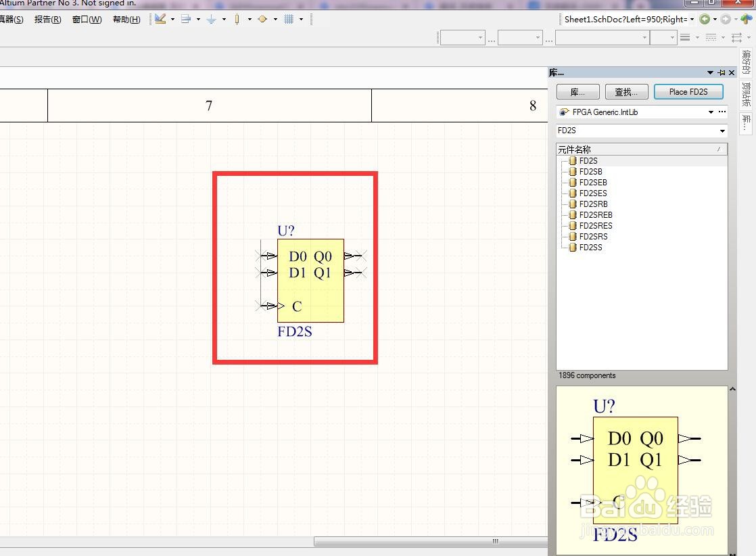
Task: Click the grids toolbar icon
Action: (x=289, y=20)
